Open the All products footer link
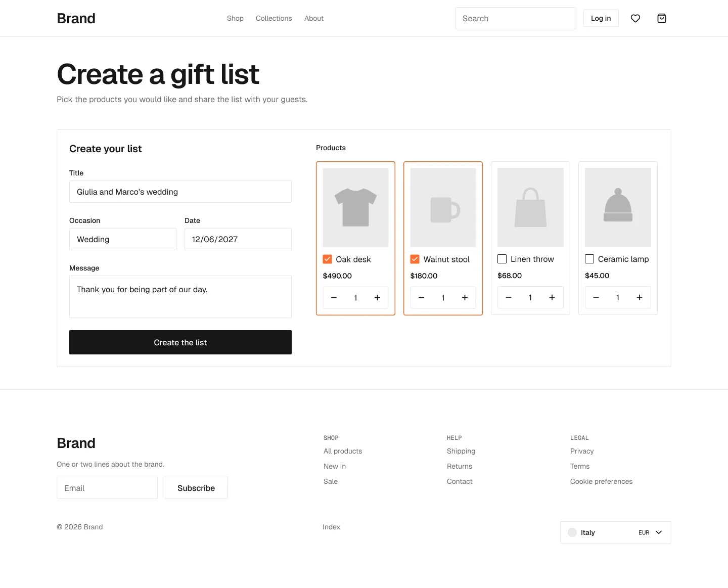The image size is (728, 588). 343,451
